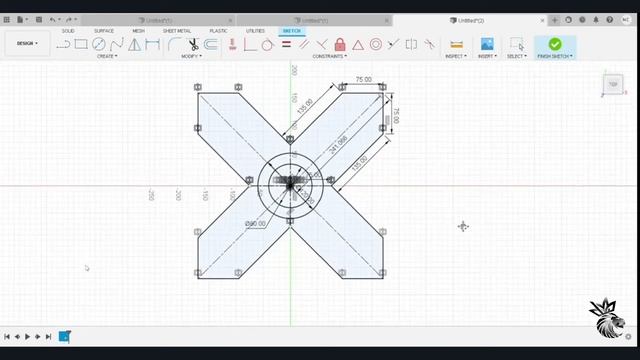Screen dimensions: 640x360
Task: Apply Coincident constraint
Action: point(250,44)
